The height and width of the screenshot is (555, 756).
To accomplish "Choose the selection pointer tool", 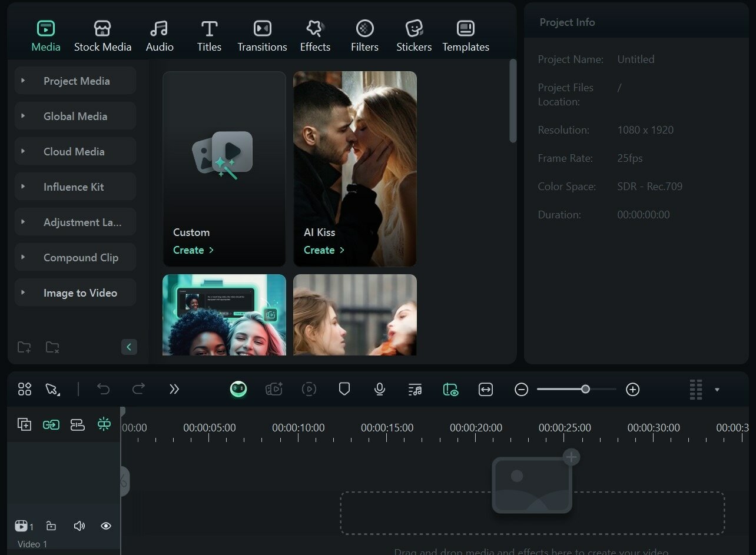I will coord(52,389).
